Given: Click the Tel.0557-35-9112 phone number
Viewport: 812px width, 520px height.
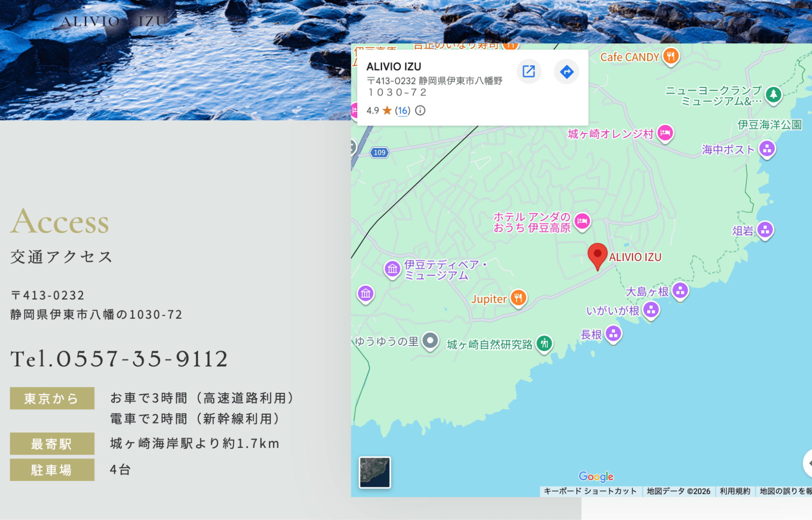Looking at the screenshot, I should point(119,359).
